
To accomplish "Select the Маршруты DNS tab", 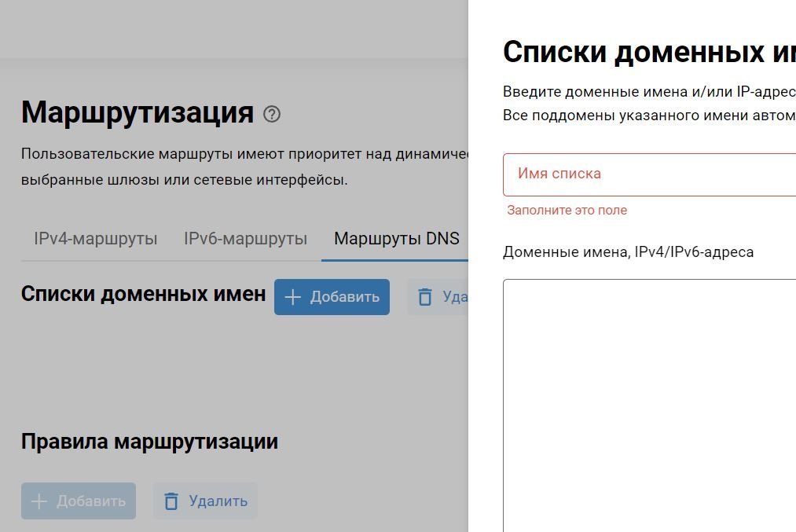I will (396, 239).
